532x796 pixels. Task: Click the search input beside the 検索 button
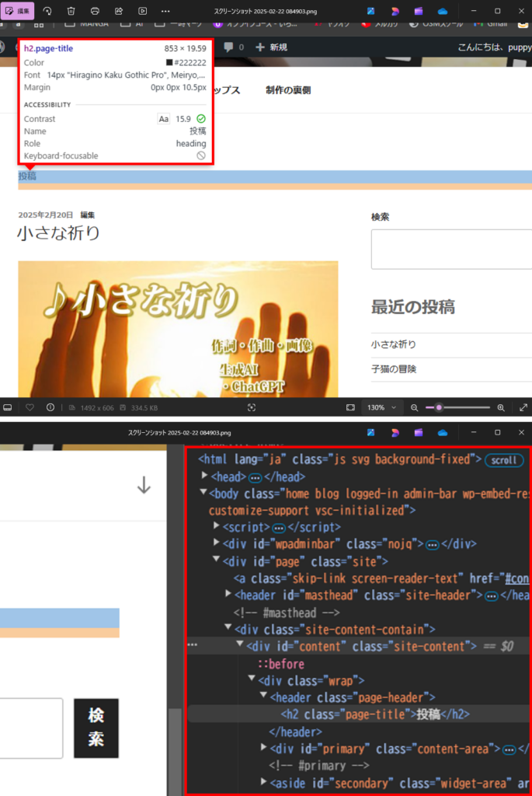[x=31, y=728]
